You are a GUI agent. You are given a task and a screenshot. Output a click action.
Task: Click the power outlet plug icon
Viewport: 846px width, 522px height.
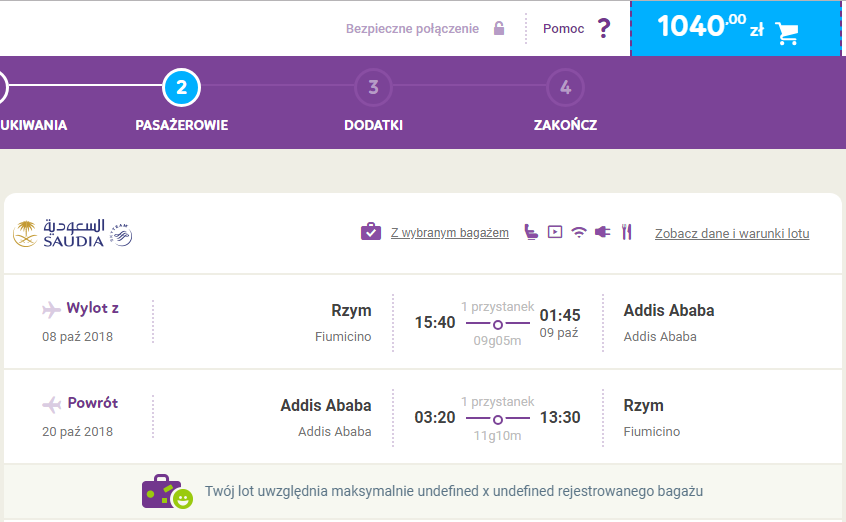point(603,232)
